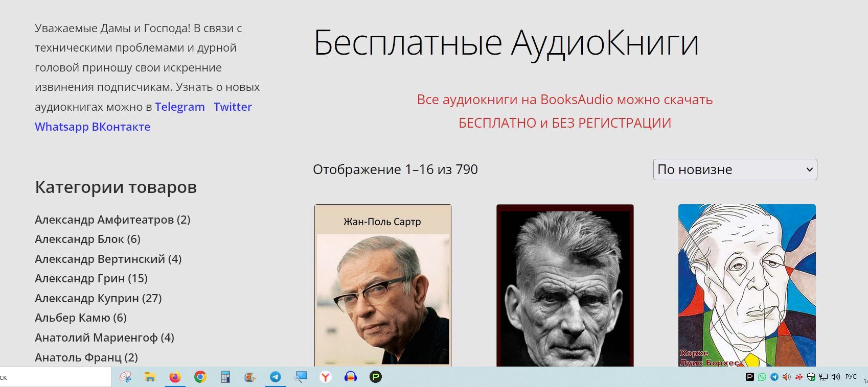Open File Explorer folder icon in taskbar
868x387 pixels.
click(150, 377)
